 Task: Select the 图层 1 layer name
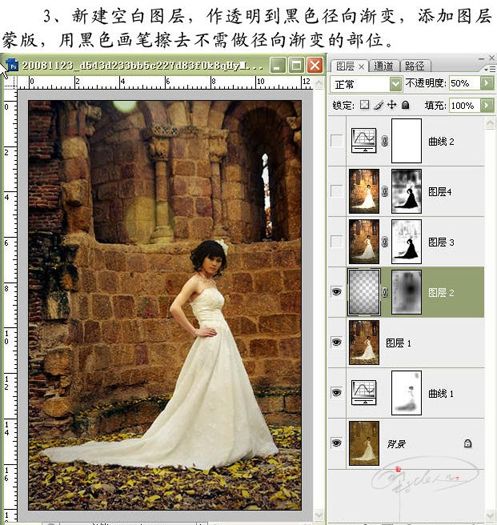coord(398,343)
